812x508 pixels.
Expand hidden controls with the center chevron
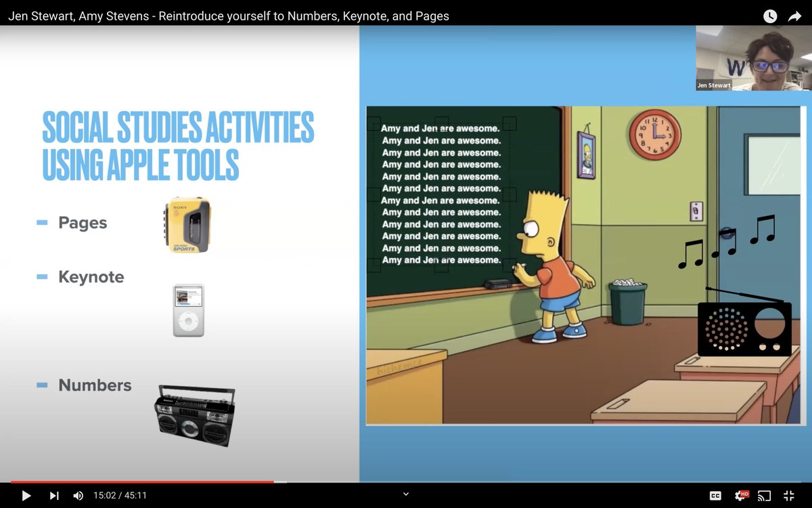tap(405, 495)
